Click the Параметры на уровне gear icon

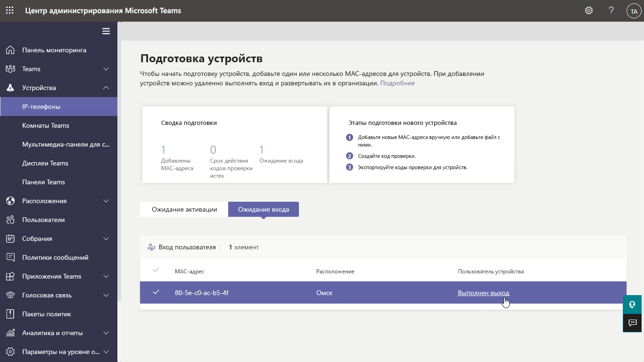click(10, 352)
